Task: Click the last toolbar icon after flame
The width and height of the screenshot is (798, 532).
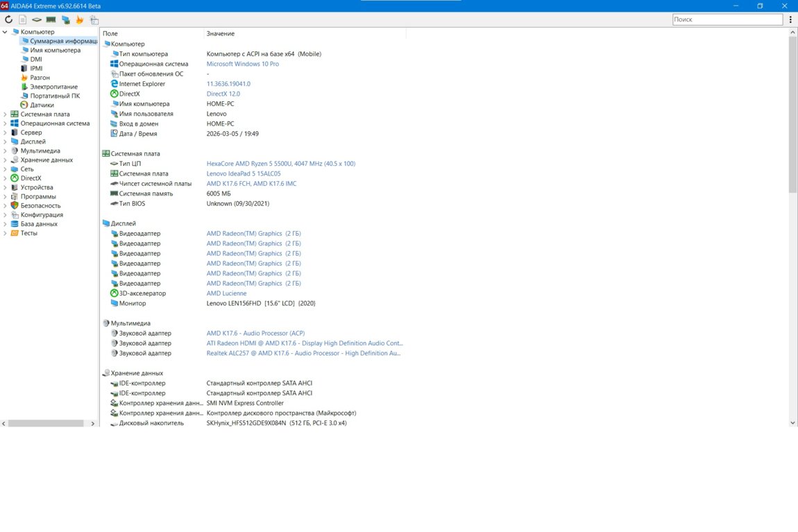Action: 94,20
